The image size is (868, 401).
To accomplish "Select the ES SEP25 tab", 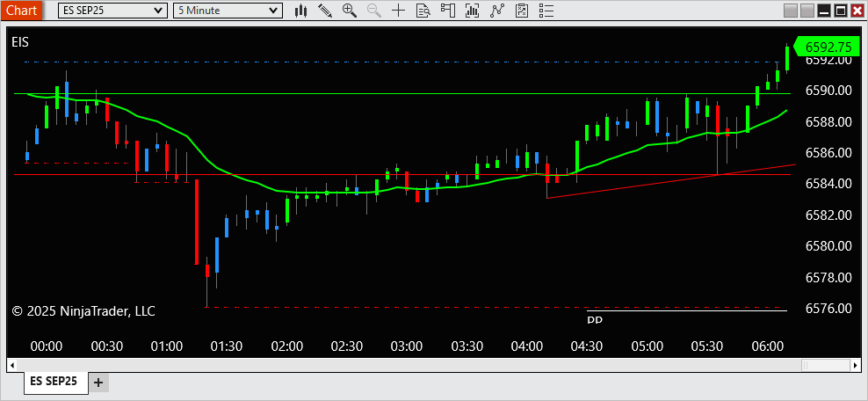I will click(x=54, y=381).
